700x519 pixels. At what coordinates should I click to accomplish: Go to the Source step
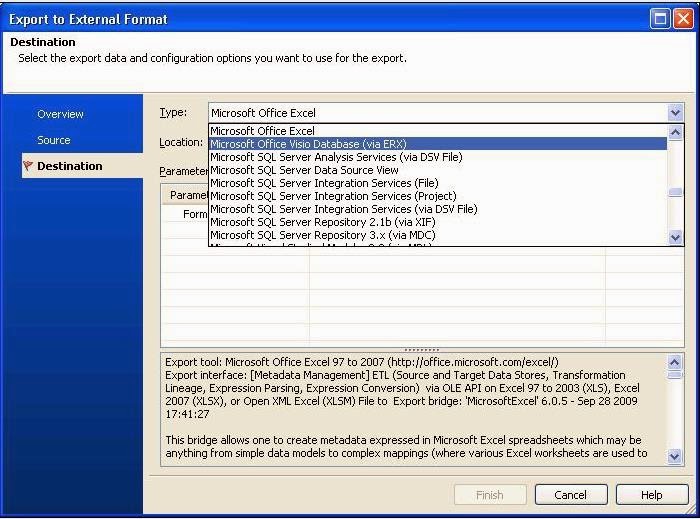coord(54,140)
